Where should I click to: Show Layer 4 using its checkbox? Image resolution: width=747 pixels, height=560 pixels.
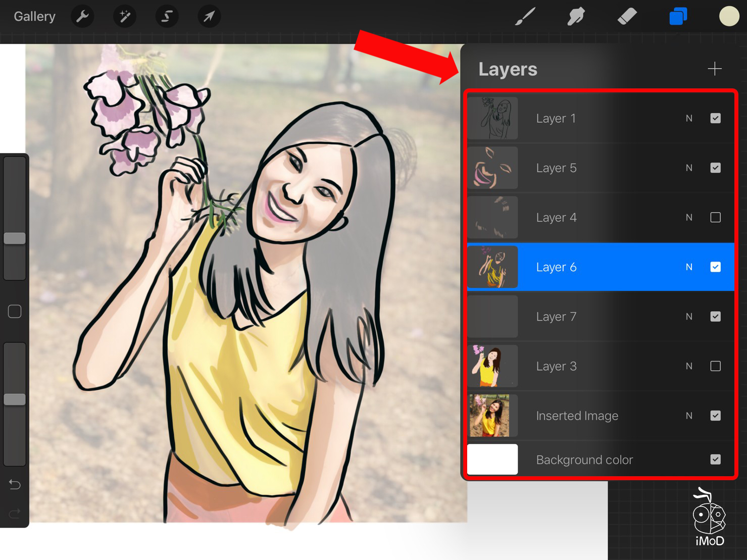pos(715,218)
